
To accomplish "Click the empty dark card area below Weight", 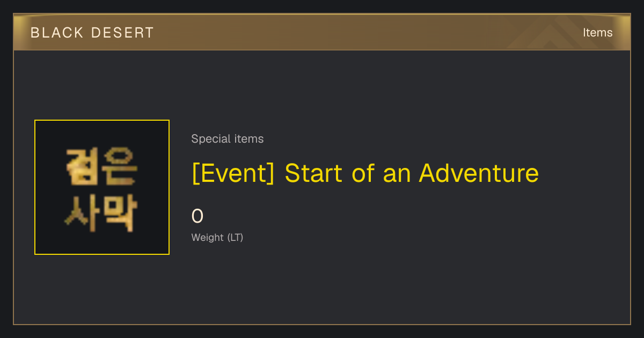I will pyautogui.click(x=376, y=284).
